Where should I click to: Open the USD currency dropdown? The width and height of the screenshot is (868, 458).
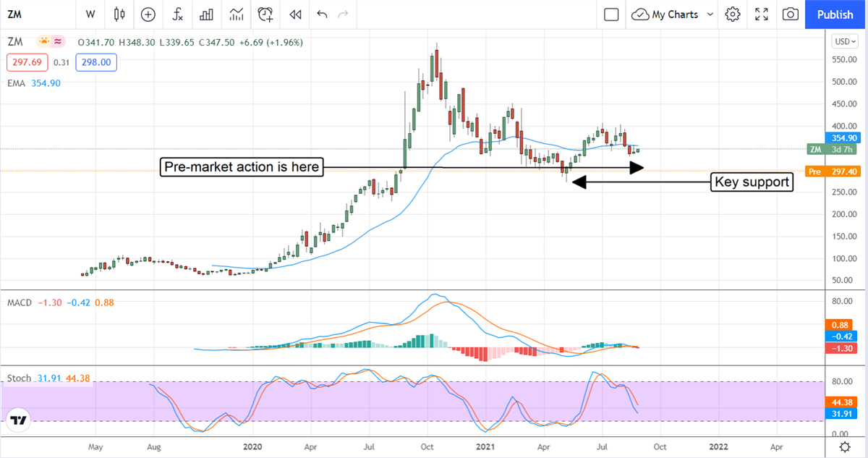tap(844, 42)
